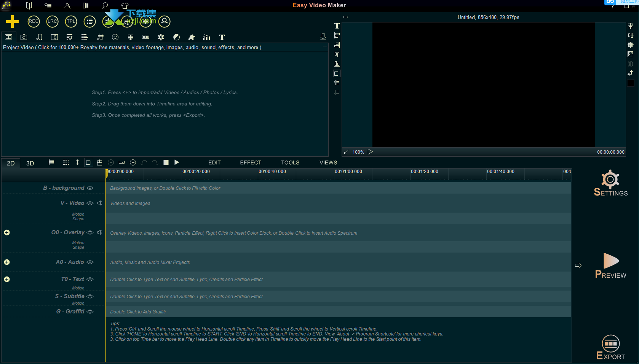Click the 100% preview zoom value

pyautogui.click(x=358, y=152)
